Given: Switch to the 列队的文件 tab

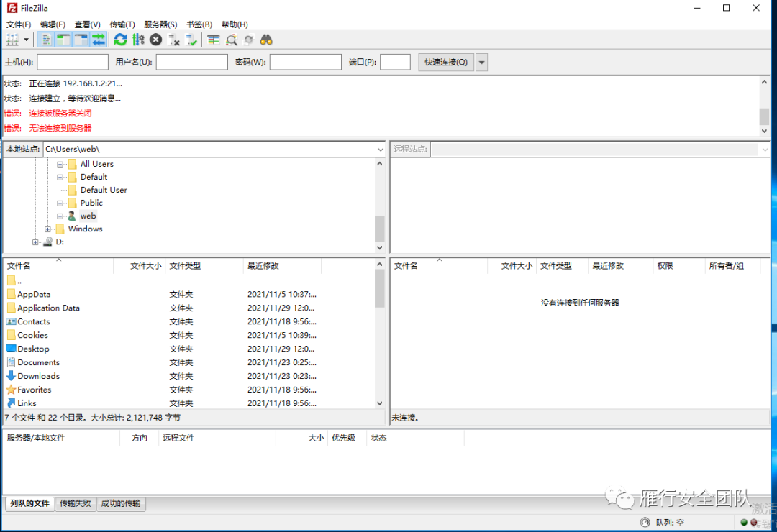Looking at the screenshot, I should [x=29, y=503].
